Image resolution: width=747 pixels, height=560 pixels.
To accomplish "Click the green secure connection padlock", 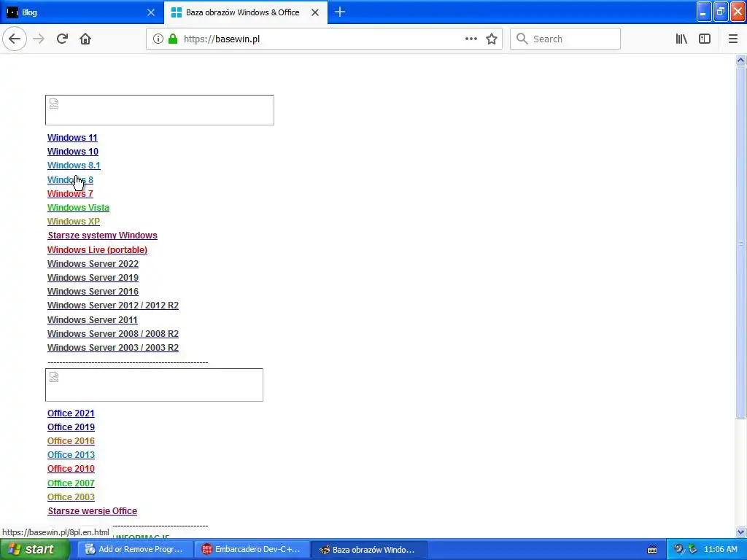I will point(173,39).
